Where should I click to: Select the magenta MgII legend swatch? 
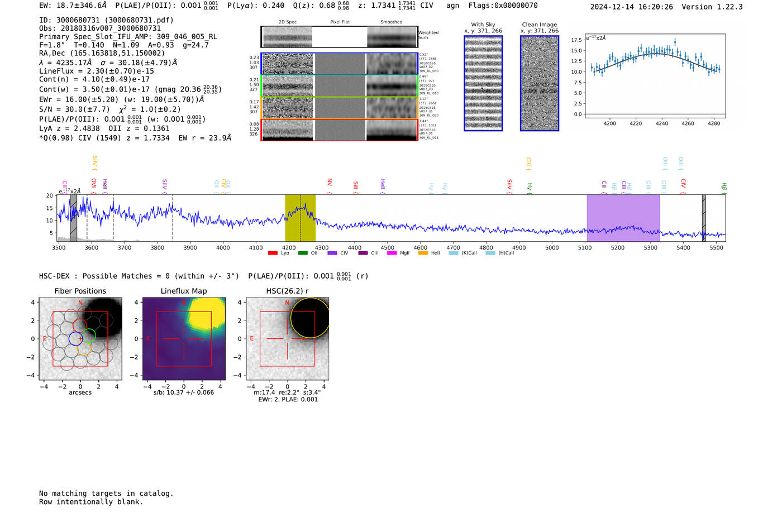pyautogui.click(x=392, y=253)
